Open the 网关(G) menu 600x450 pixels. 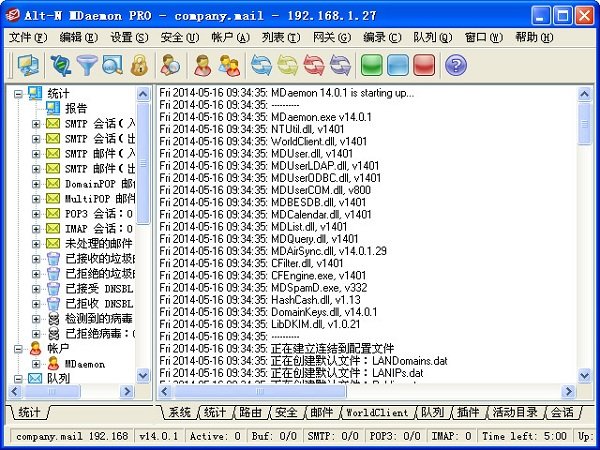(332, 38)
